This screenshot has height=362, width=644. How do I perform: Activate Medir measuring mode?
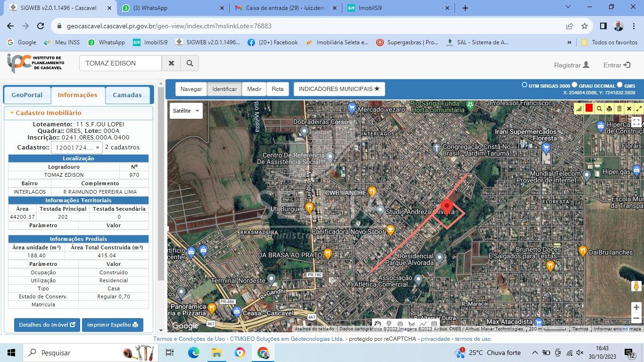click(254, 89)
